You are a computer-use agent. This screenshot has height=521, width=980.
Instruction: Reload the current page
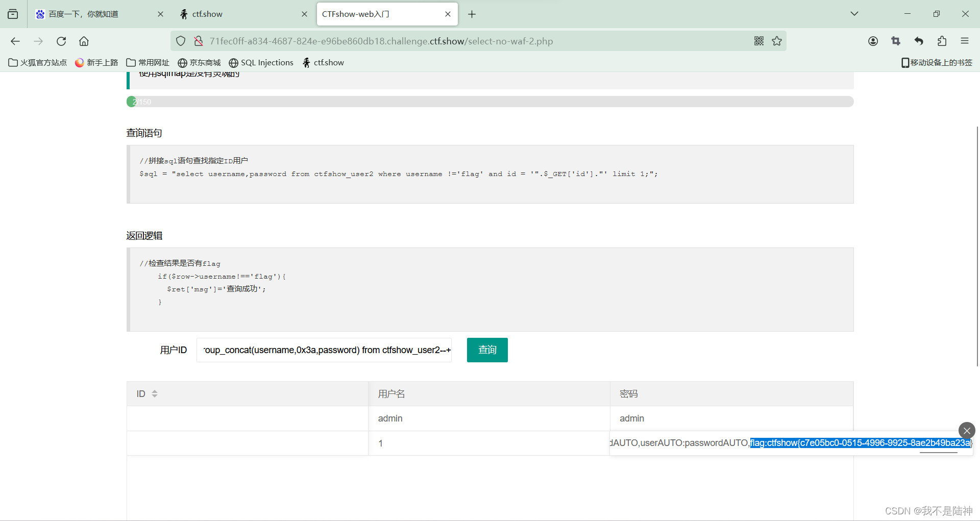(x=61, y=41)
